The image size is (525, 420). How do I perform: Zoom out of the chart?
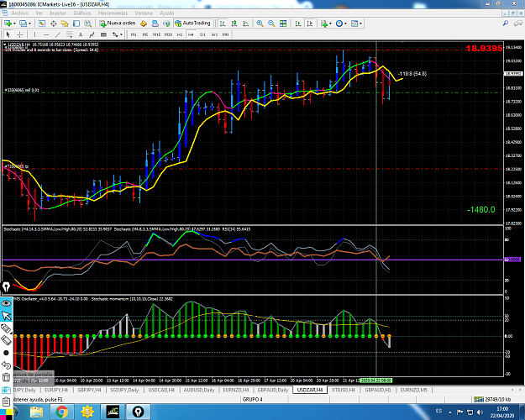pyautogui.click(x=271, y=24)
